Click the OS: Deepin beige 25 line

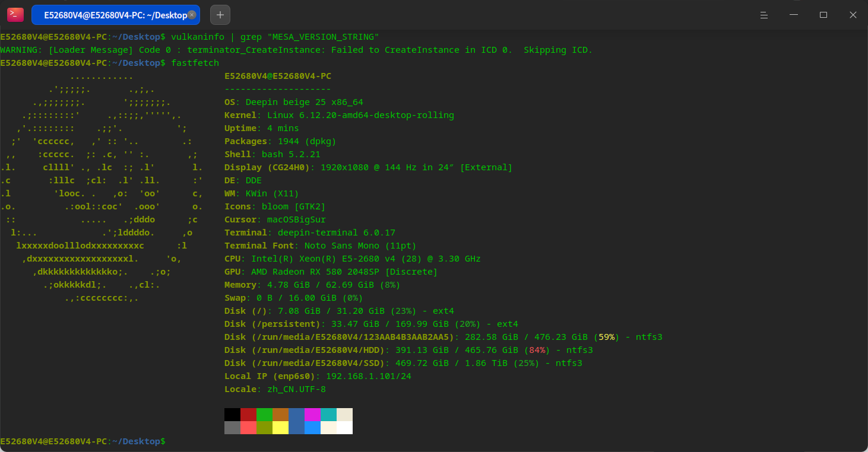(293, 102)
